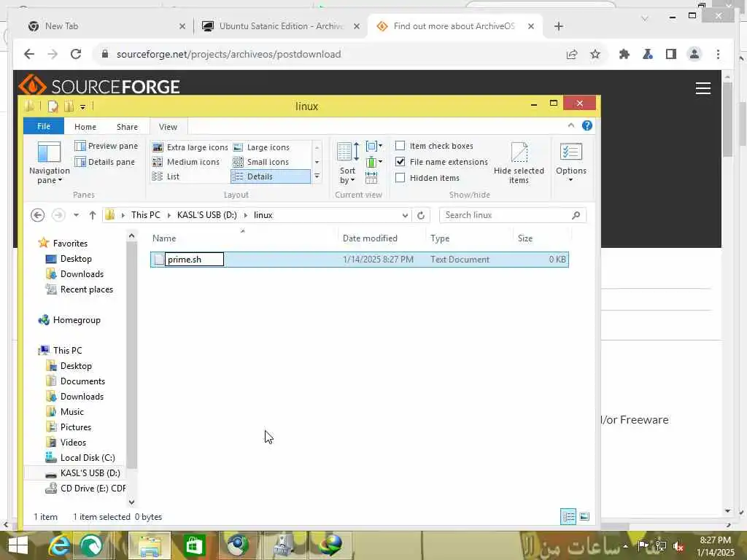
Task: Open the File tab in Explorer
Action: tap(44, 126)
